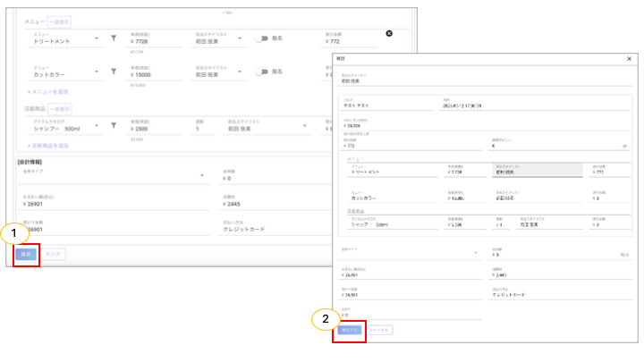Image resolution: width=644 pixels, height=362 pixels.
Task: Click the quantity field showing 1
Action: [x=204, y=126]
